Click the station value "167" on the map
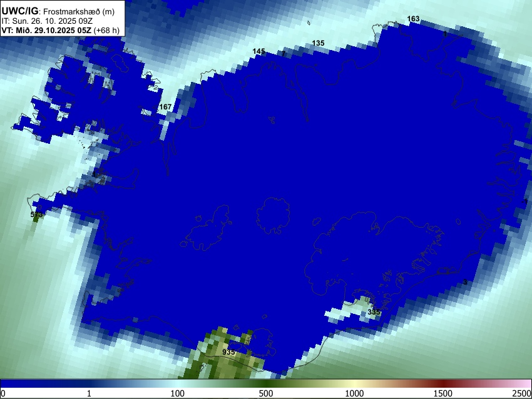Screen dimensions: 532x399 coord(165,107)
